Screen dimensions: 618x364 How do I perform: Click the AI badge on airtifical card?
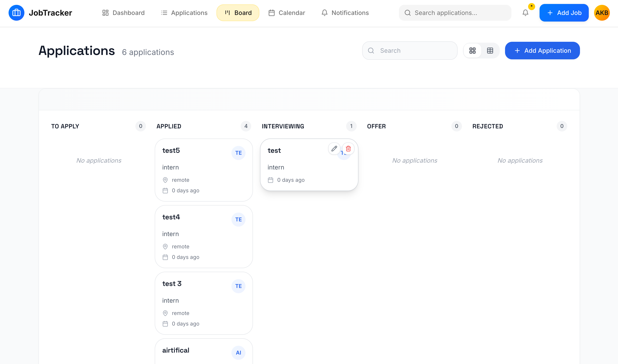point(238,353)
